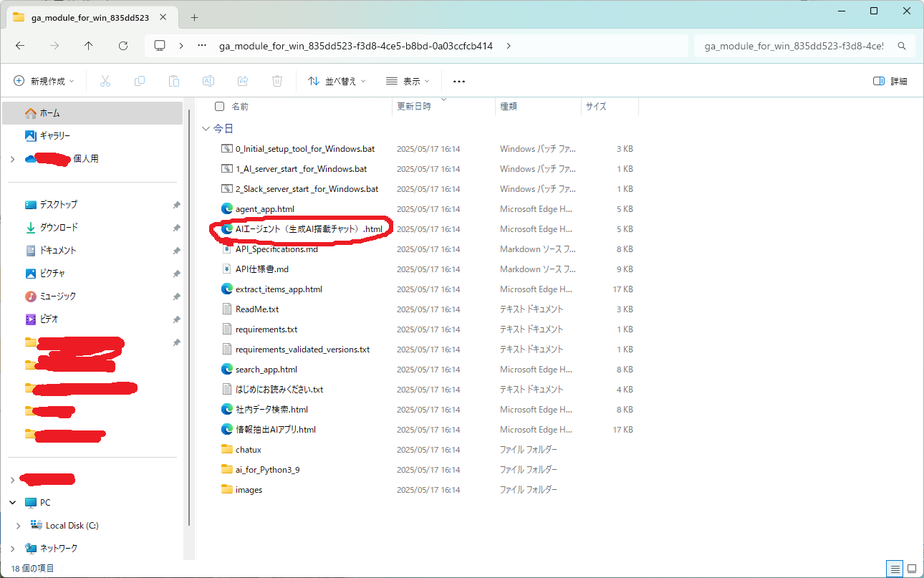Viewport: 924px width, 578px height.
Task: Click the folder name in address bar
Action: point(355,46)
